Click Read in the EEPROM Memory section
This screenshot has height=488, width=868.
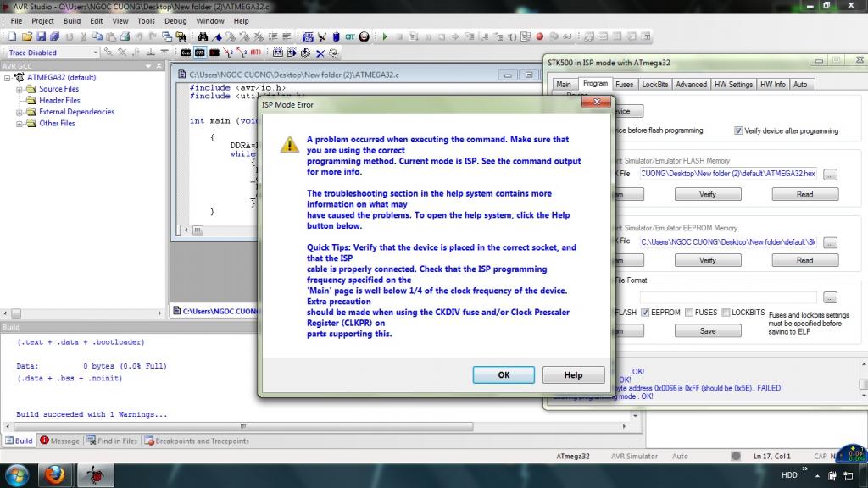(805, 260)
